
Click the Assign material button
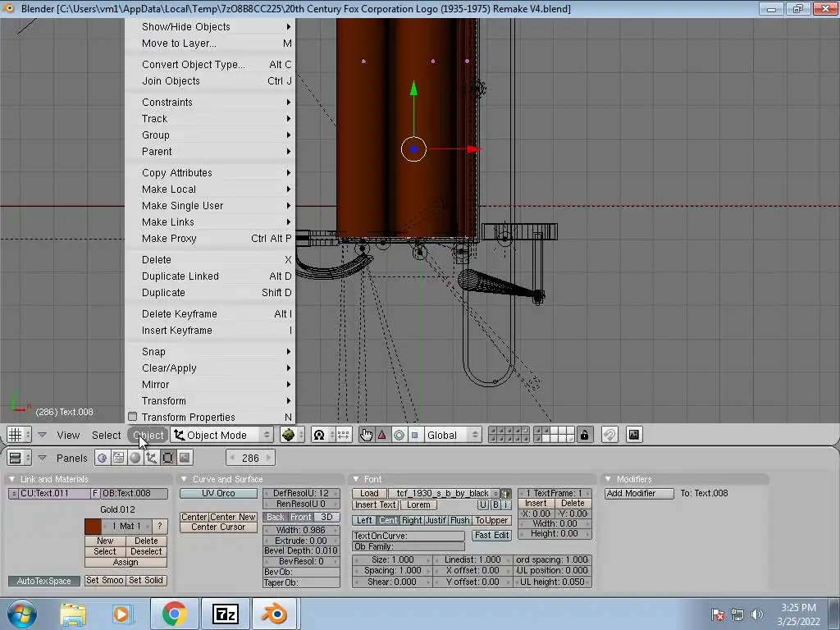(x=126, y=562)
